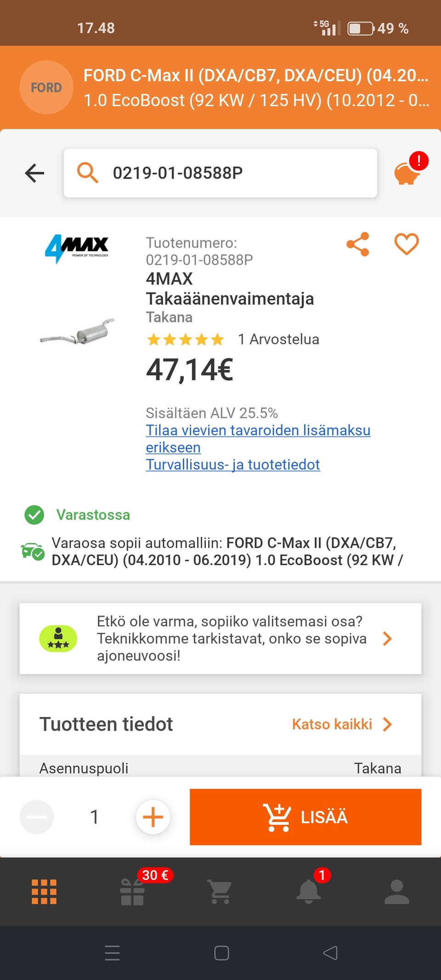Tap the back arrow icon
Screen dimensions: 441x980
tap(34, 173)
